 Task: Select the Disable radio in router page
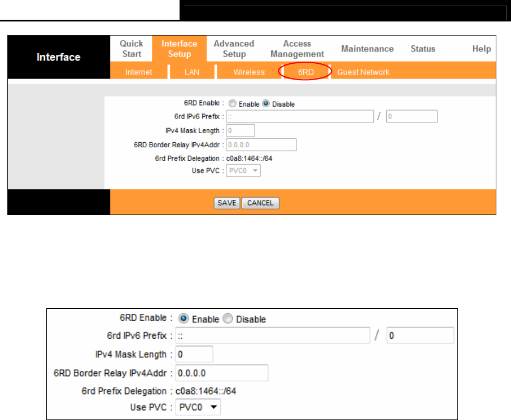[x=266, y=104]
